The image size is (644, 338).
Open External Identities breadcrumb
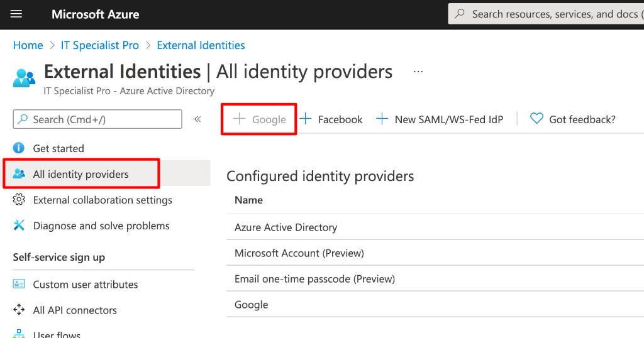click(201, 45)
